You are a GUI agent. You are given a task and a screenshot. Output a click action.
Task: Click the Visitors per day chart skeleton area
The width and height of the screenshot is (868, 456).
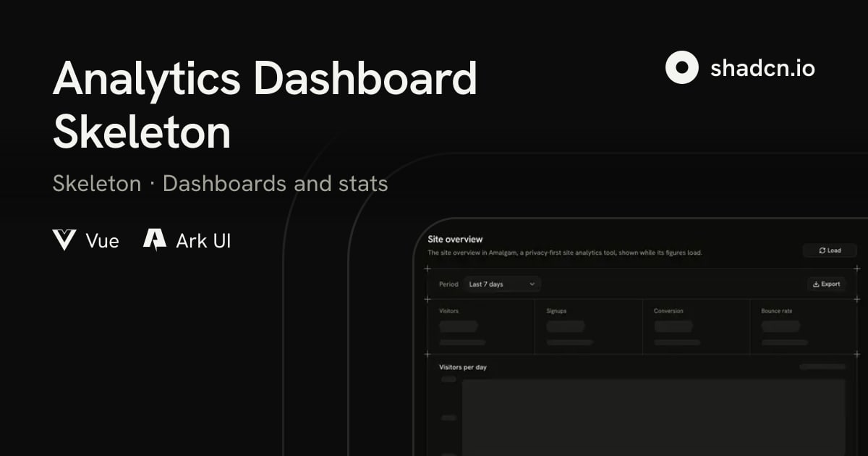[653, 417]
